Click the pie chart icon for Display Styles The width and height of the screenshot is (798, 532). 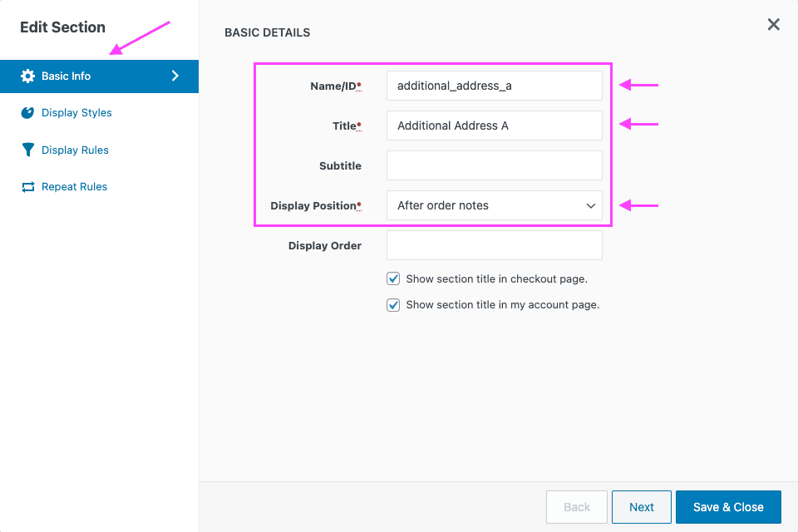[27, 112]
